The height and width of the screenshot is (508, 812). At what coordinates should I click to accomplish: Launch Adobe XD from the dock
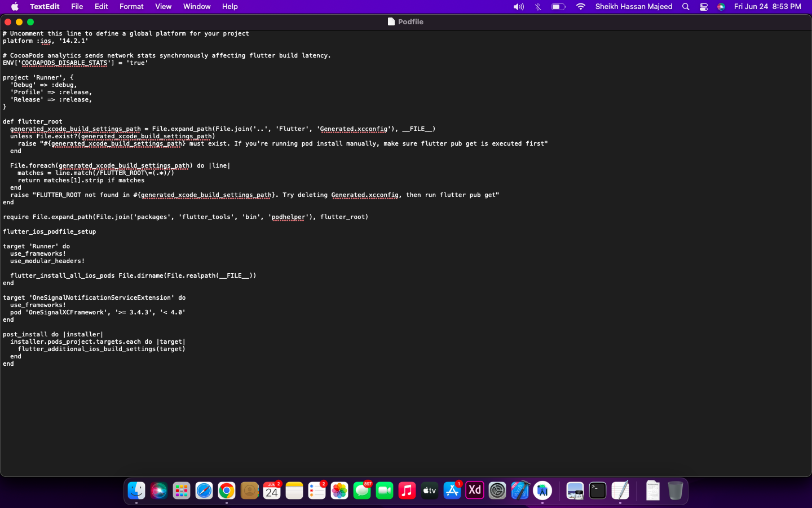pyautogui.click(x=475, y=491)
